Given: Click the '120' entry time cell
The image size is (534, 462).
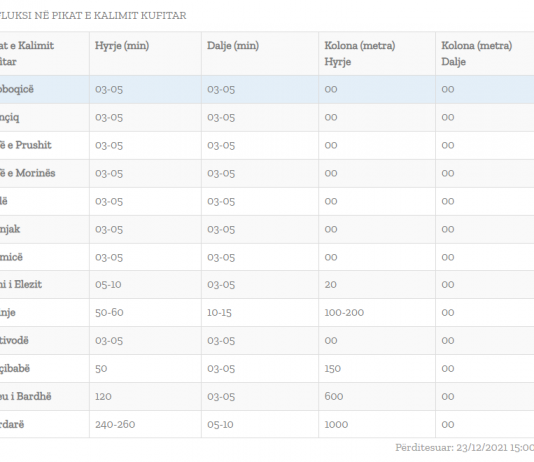Looking at the screenshot, I should 103,396.
